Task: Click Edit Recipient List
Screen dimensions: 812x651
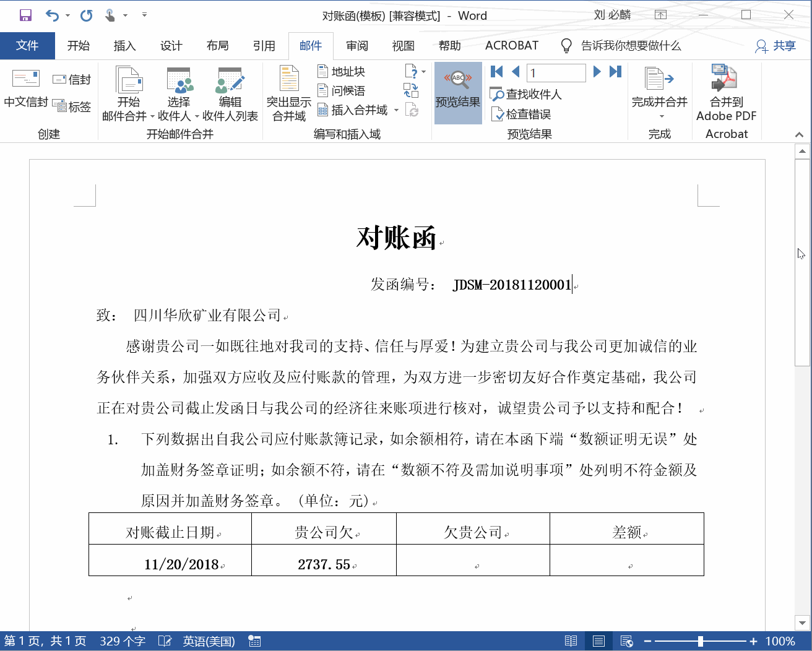Action: pyautogui.click(x=230, y=93)
